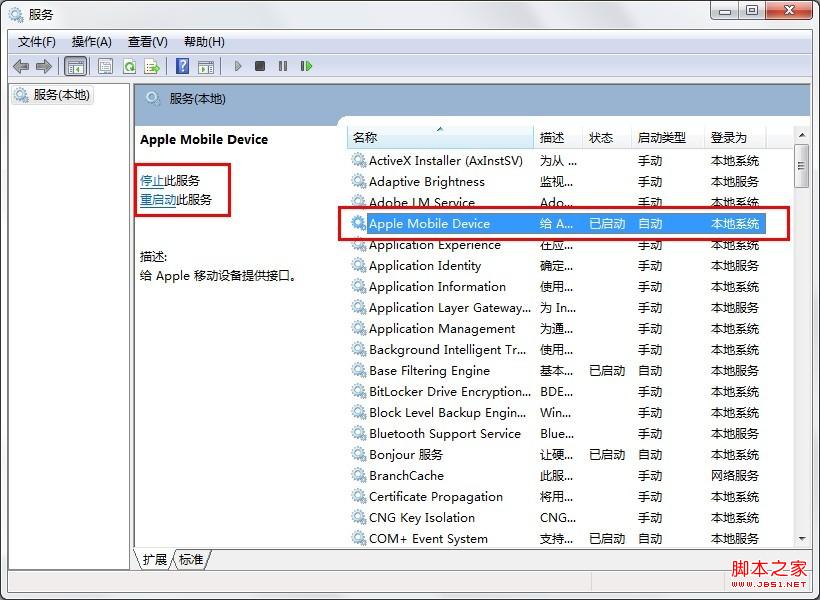Screen dimensions: 820x600
Task: Switch to the 扩展 tab
Action: (x=154, y=559)
